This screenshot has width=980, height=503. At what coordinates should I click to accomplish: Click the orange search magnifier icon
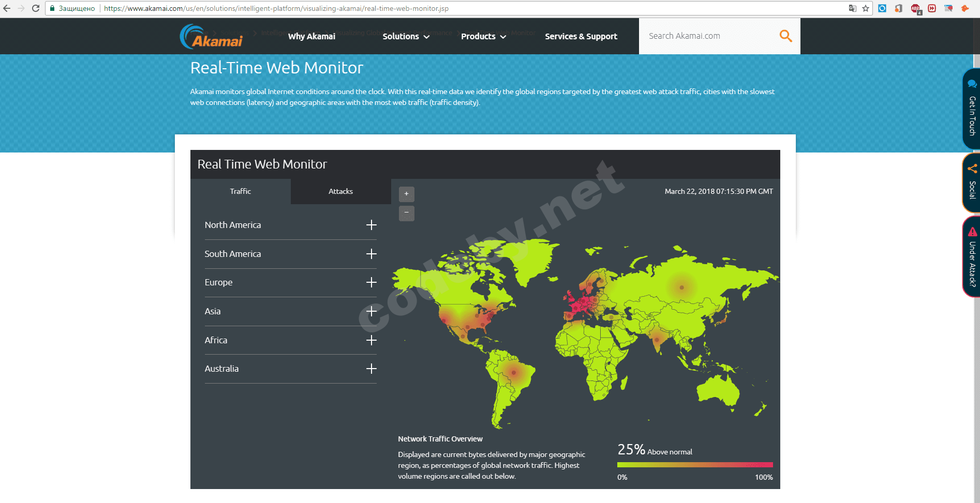(x=785, y=36)
